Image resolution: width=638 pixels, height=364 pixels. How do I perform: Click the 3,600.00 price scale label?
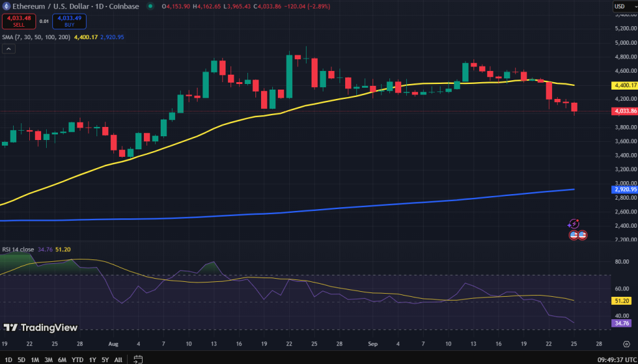coord(626,141)
